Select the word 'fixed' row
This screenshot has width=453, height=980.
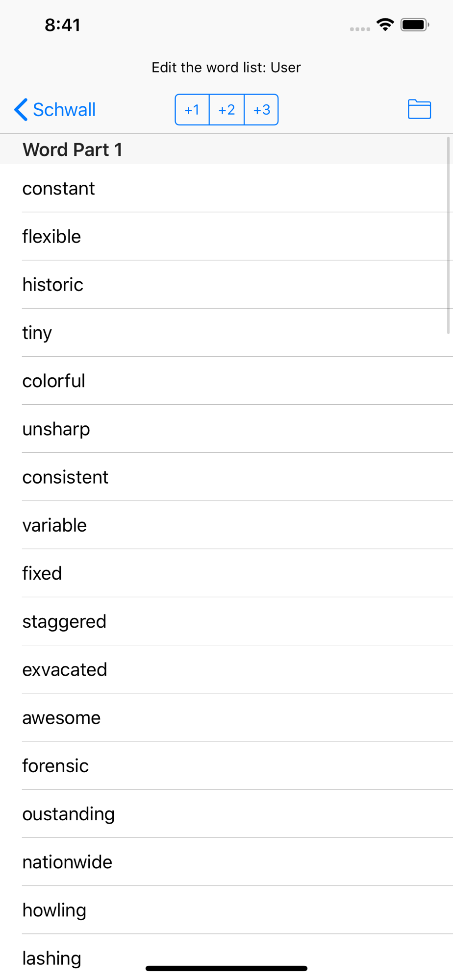[226, 573]
